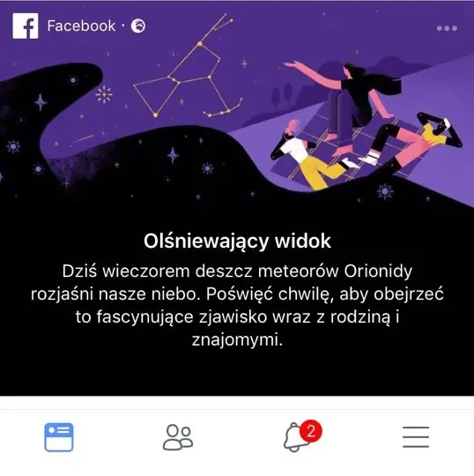
Task: Tap the purple trees behind the woman
Action: point(282,94)
